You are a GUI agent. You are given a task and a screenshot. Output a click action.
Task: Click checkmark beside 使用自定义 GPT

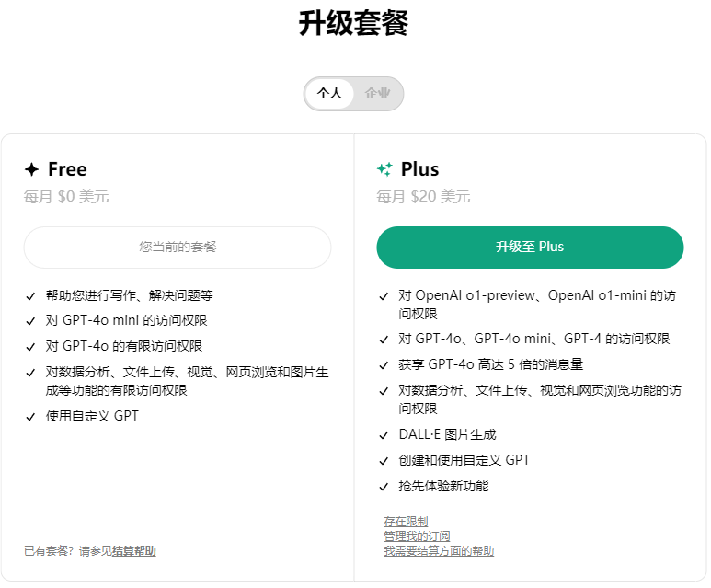30,417
